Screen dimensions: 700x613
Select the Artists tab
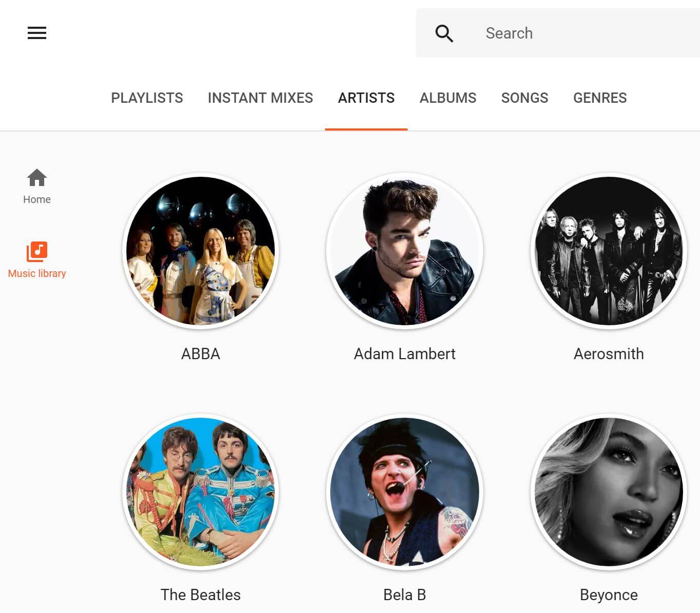tap(366, 98)
